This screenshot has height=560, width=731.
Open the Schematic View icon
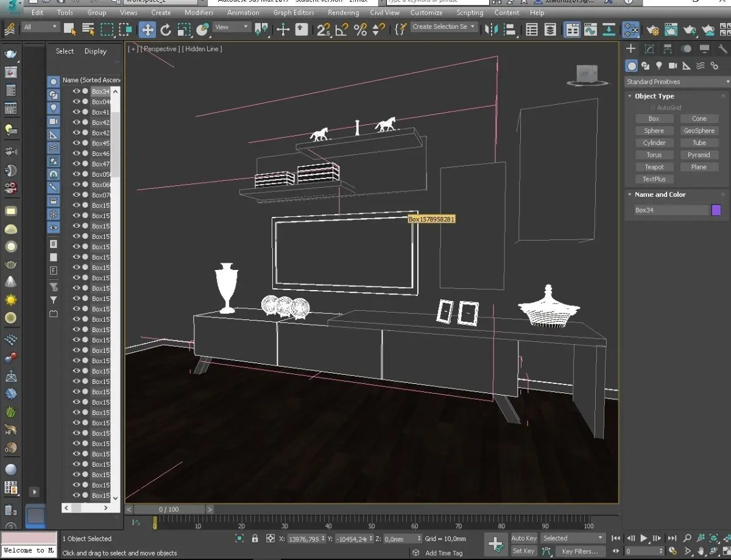[609, 29]
